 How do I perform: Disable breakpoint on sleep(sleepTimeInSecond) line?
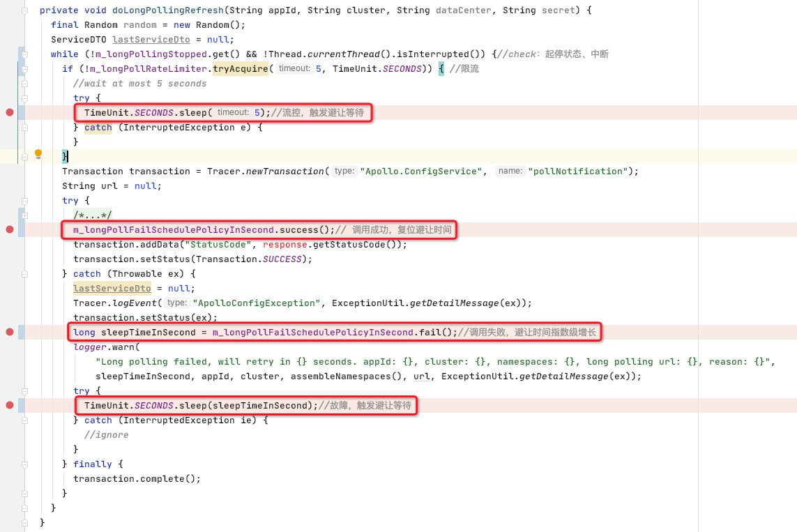pos(10,405)
